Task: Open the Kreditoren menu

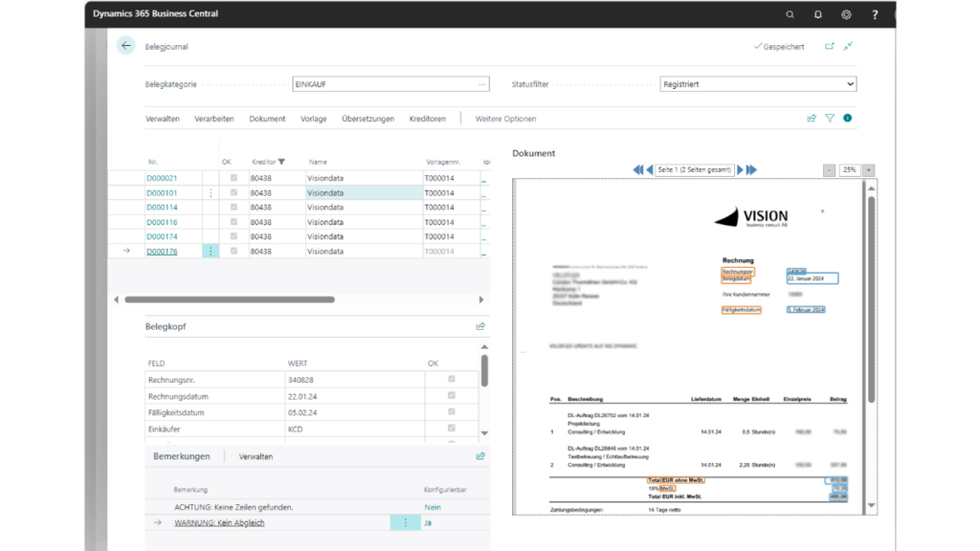Action: [x=428, y=119]
